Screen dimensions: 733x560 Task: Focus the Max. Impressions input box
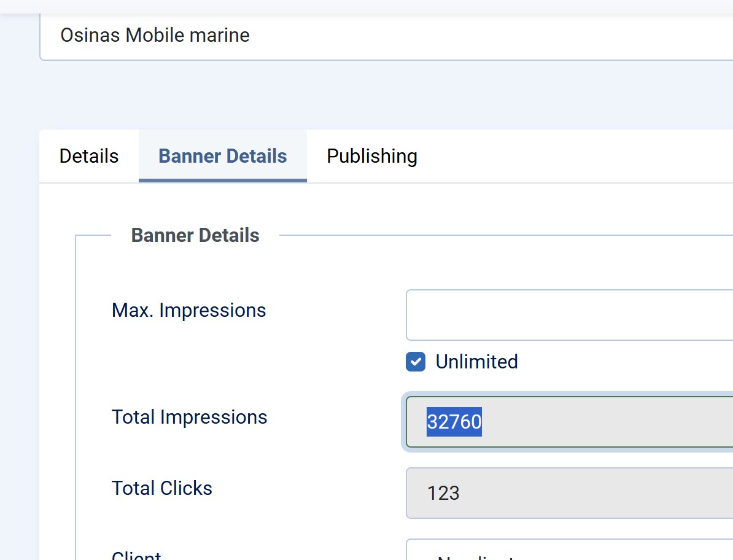(568, 315)
